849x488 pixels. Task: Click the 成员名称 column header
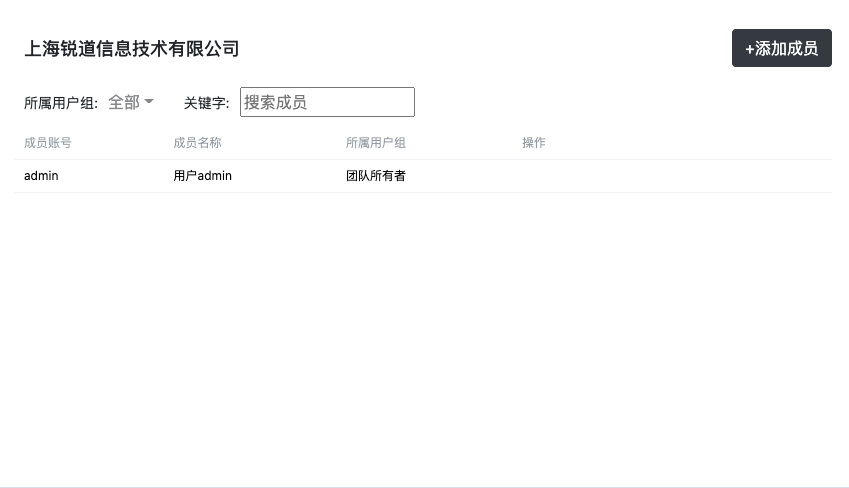(197, 143)
